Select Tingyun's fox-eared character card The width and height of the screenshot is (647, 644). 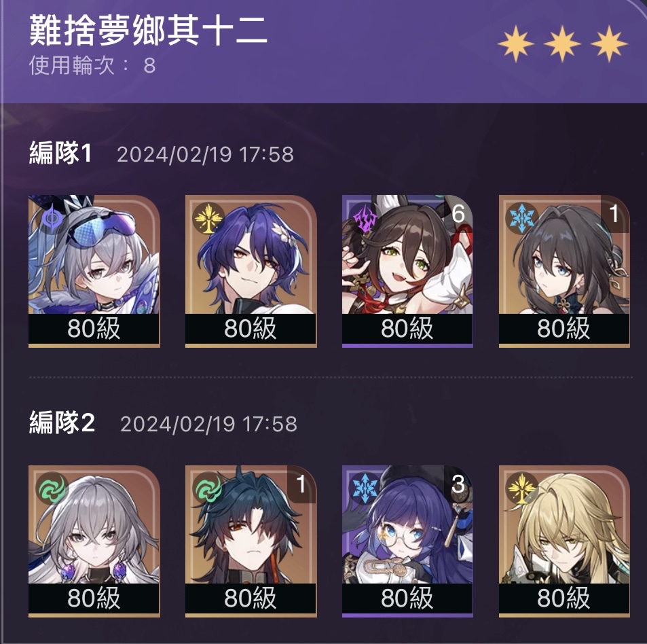coord(407,271)
